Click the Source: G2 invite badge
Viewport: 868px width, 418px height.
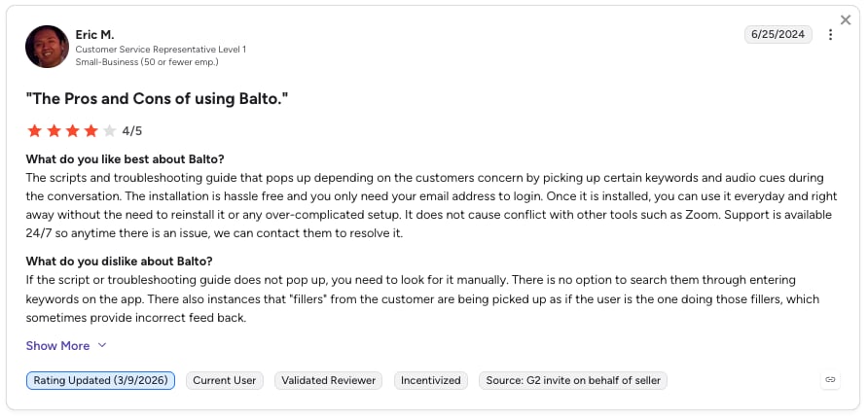click(x=573, y=380)
